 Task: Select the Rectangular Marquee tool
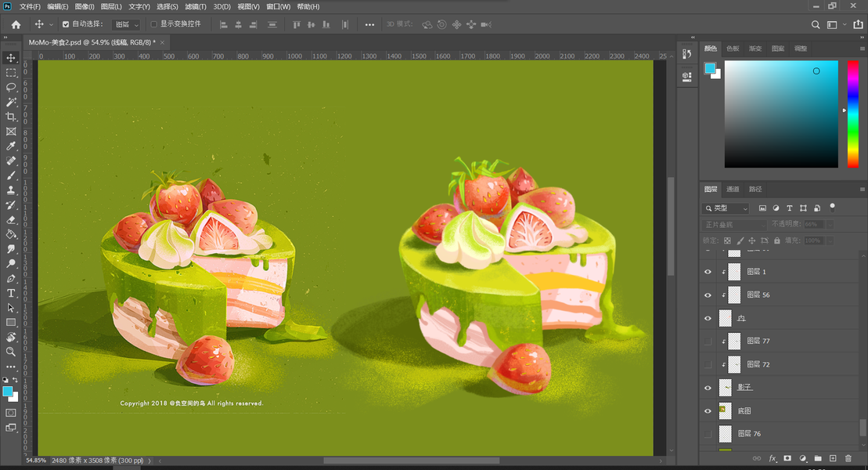pyautogui.click(x=10, y=73)
